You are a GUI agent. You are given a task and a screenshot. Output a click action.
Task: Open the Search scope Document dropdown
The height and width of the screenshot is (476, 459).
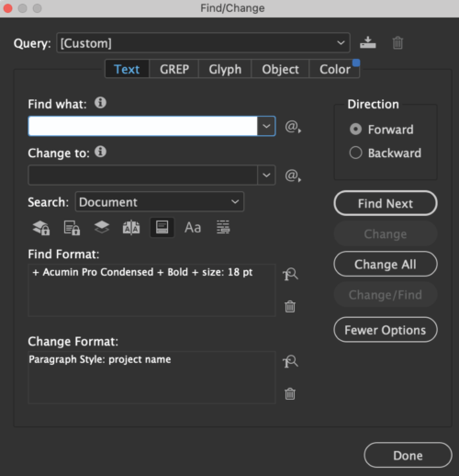point(160,202)
